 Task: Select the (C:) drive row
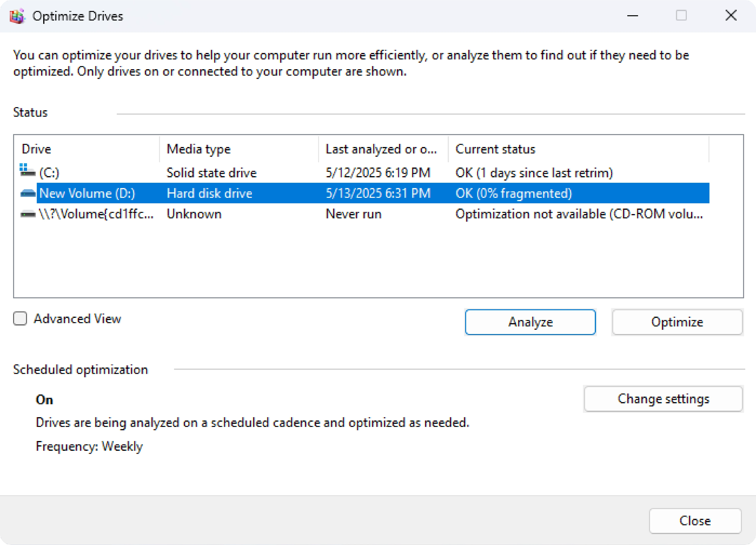coord(49,173)
